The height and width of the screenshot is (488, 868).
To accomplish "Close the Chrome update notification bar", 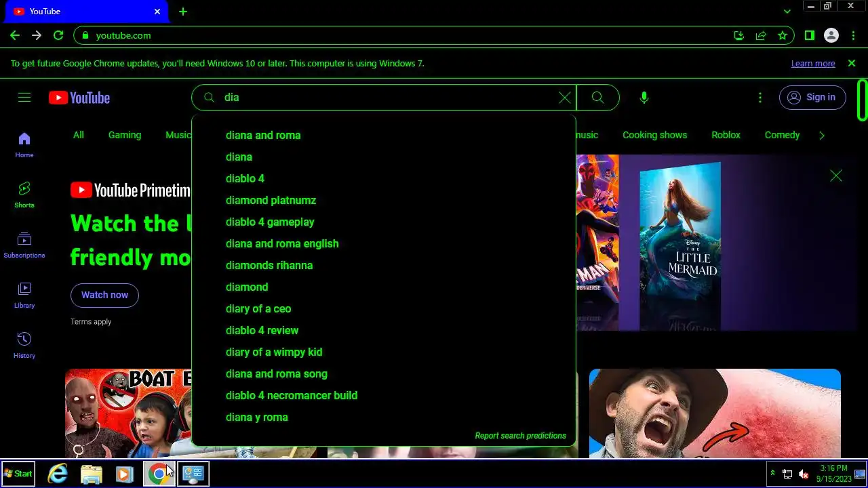I will click(x=852, y=63).
